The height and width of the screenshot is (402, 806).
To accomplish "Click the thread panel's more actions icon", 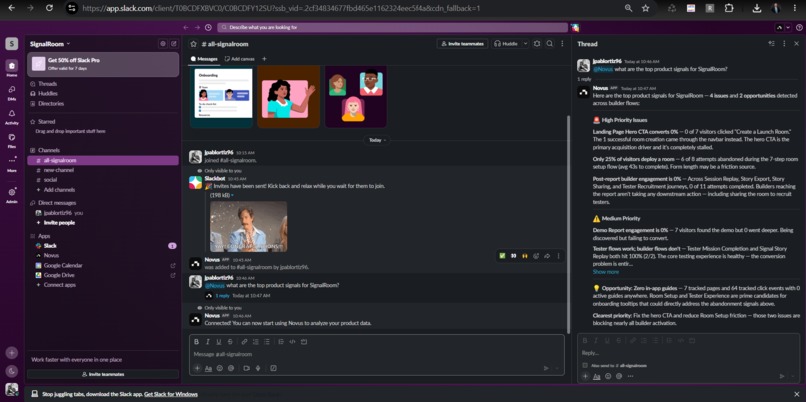I will (784, 44).
